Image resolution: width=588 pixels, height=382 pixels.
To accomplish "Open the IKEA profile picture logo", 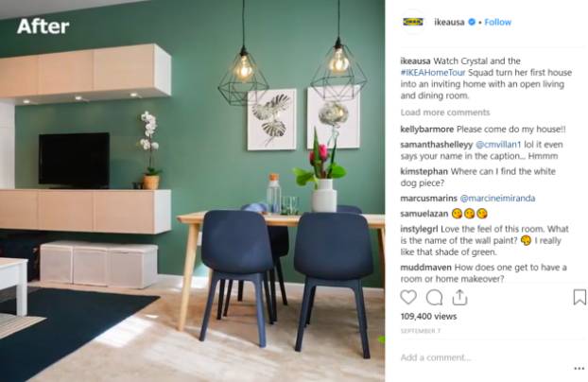I will [x=413, y=22].
